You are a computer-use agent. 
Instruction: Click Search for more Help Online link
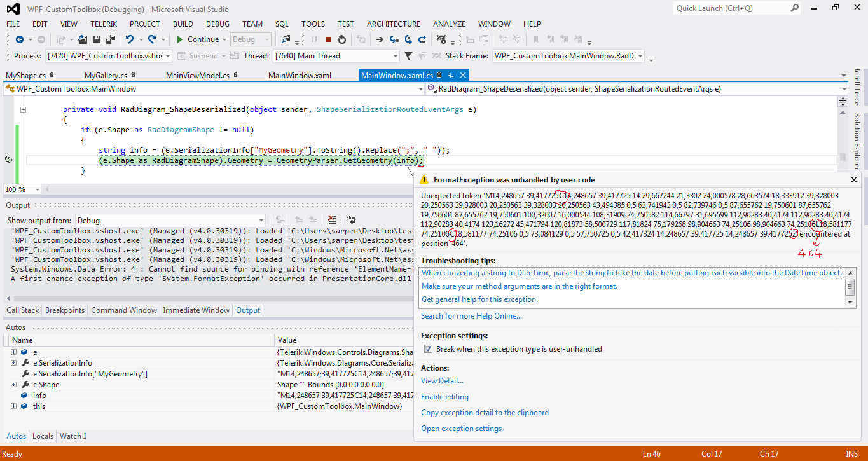coord(471,316)
